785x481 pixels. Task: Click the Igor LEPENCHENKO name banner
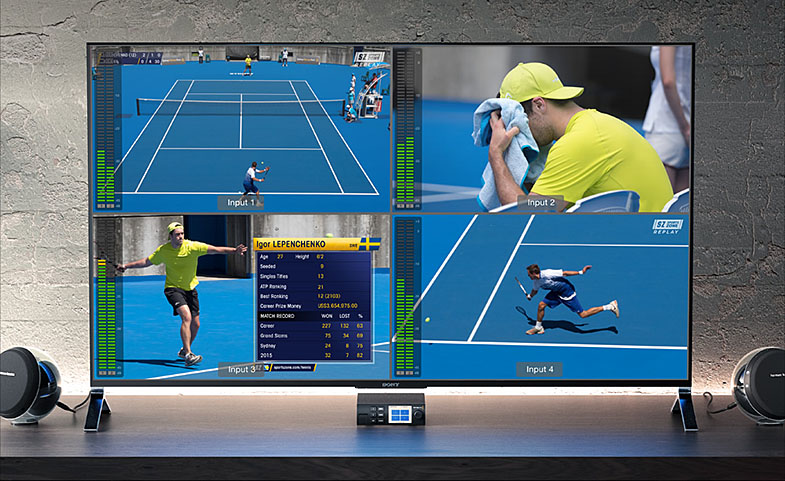pyautogui.click(x=307, y=244)
